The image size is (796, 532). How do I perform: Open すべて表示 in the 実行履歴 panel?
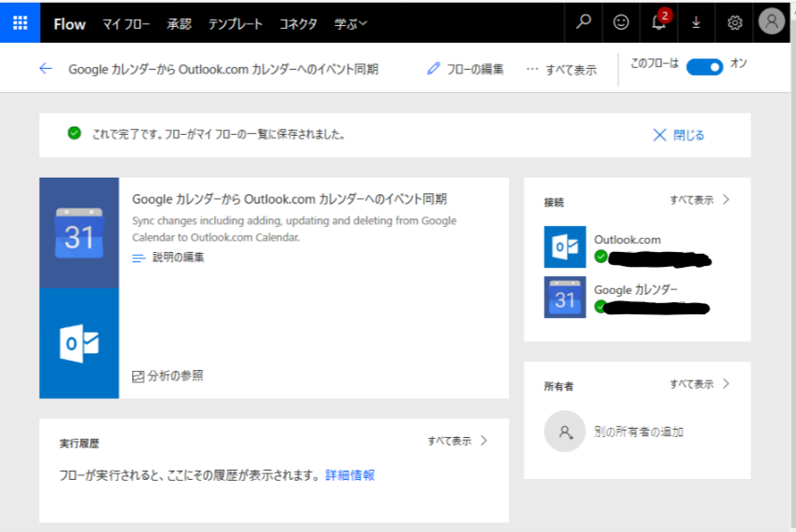(458, 441)
